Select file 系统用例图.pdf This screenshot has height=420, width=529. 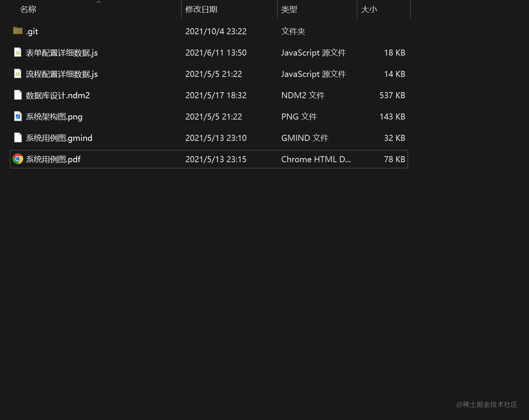(x=53, y=160)
